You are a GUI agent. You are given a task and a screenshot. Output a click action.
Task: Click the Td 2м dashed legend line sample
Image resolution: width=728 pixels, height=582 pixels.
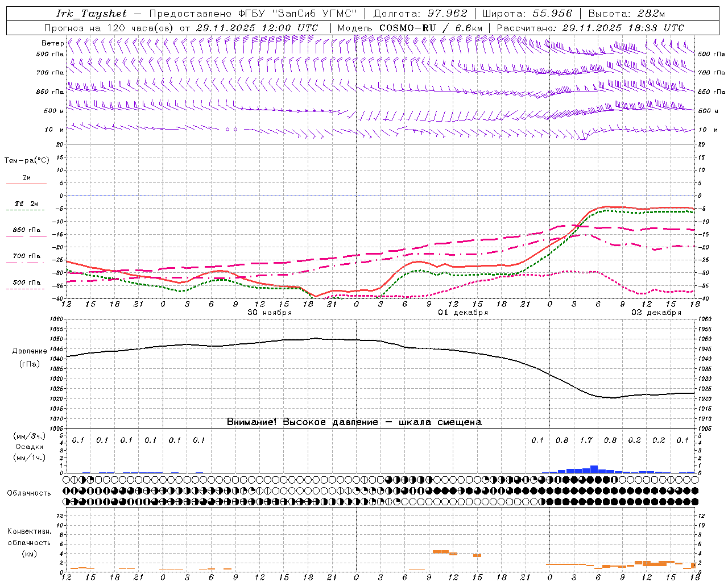[x=26, y=210]
